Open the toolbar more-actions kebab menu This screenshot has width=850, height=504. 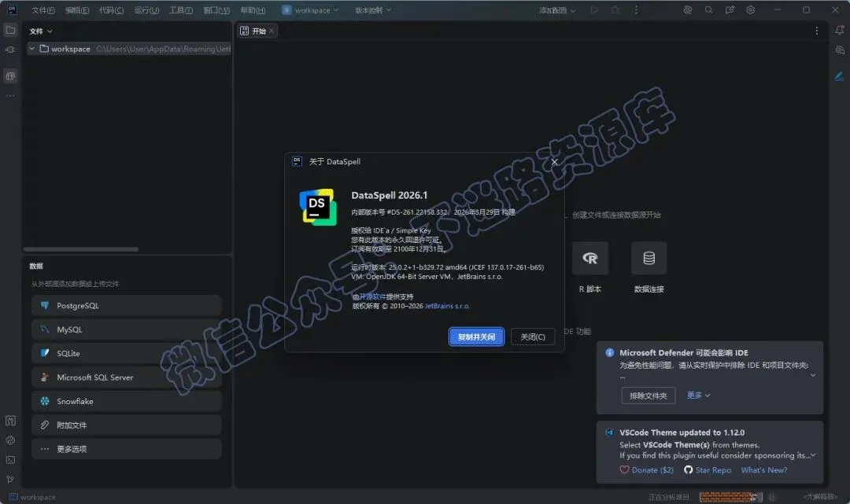tap(636, 9)
